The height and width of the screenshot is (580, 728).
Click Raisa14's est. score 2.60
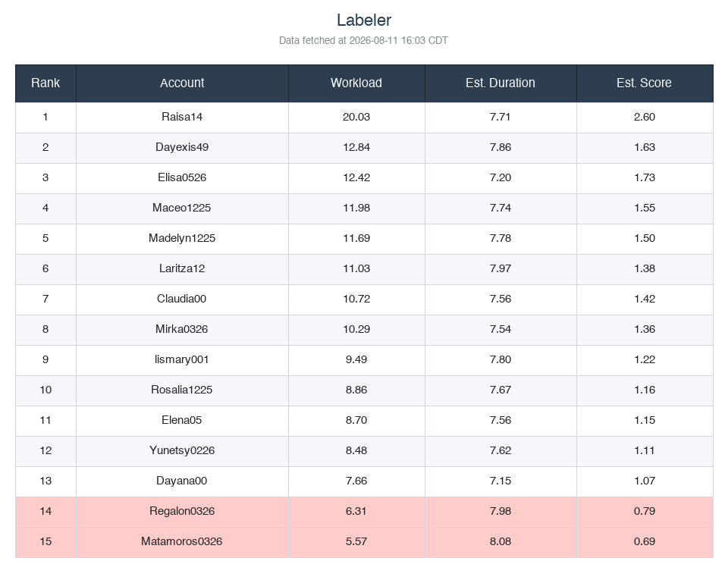click(x=644, y=117)
